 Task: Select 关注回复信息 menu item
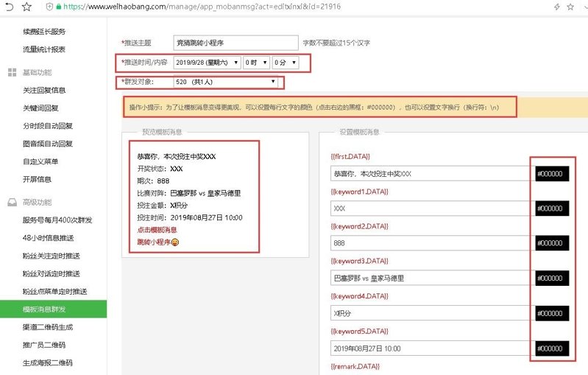click(44, 90)
